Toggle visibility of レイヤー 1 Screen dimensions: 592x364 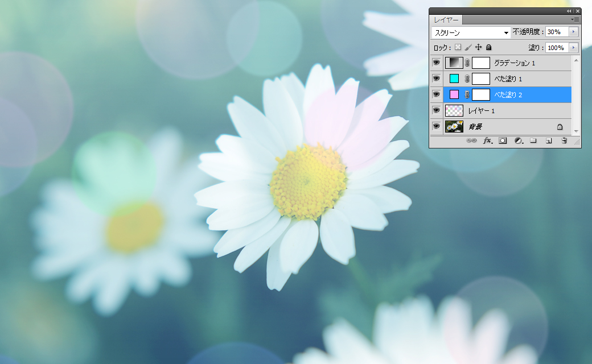tap(436, 110)
